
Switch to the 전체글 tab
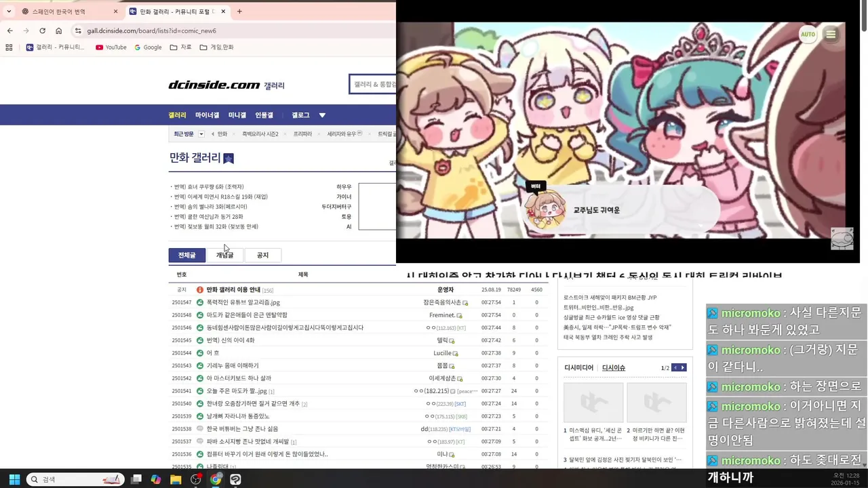pyautogui.click(x=186, y=255)
